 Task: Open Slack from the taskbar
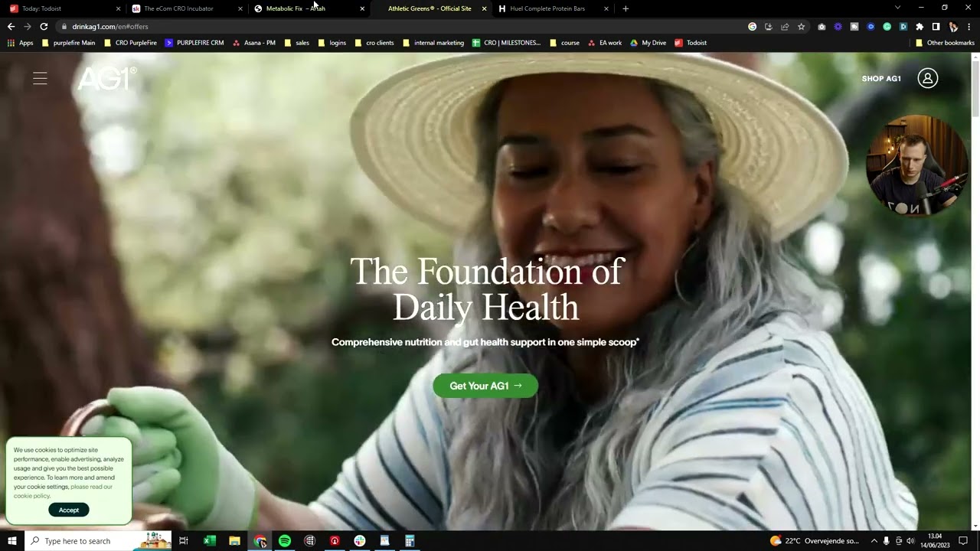point(359,541)
